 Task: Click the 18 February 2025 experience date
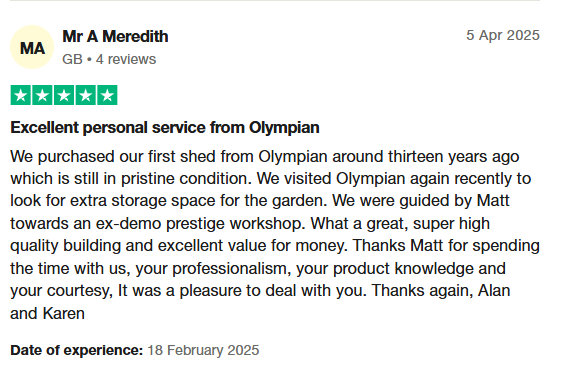click(x=203, y=350)
